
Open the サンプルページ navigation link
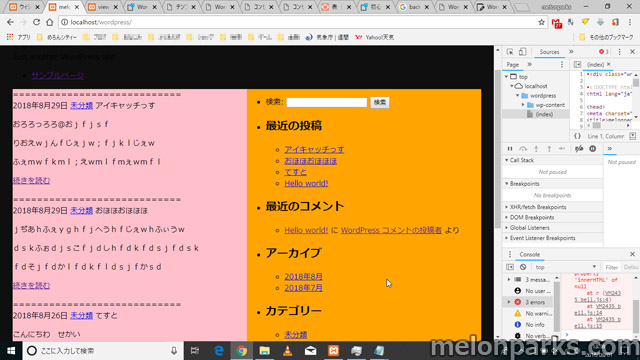pos(58,75)
